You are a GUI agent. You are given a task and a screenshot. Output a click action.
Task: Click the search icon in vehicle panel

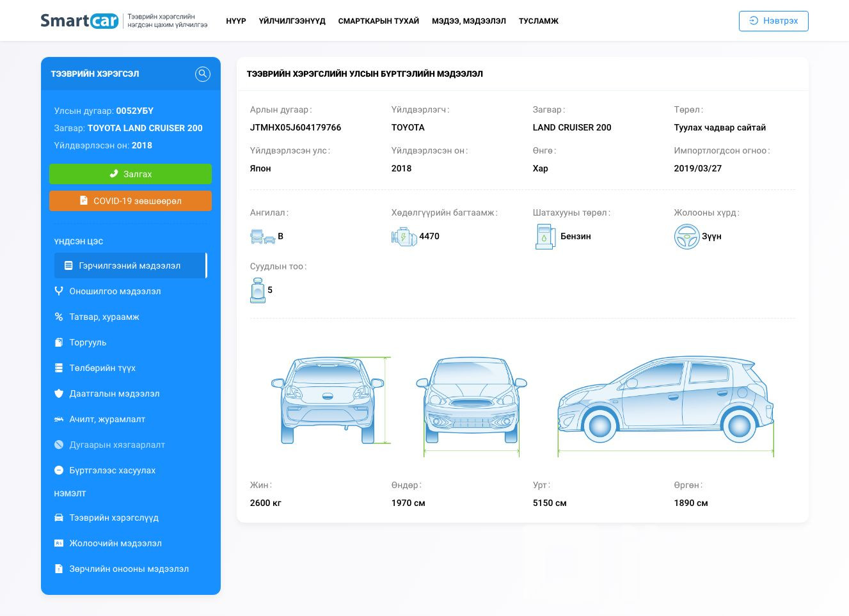pos(203,74)
